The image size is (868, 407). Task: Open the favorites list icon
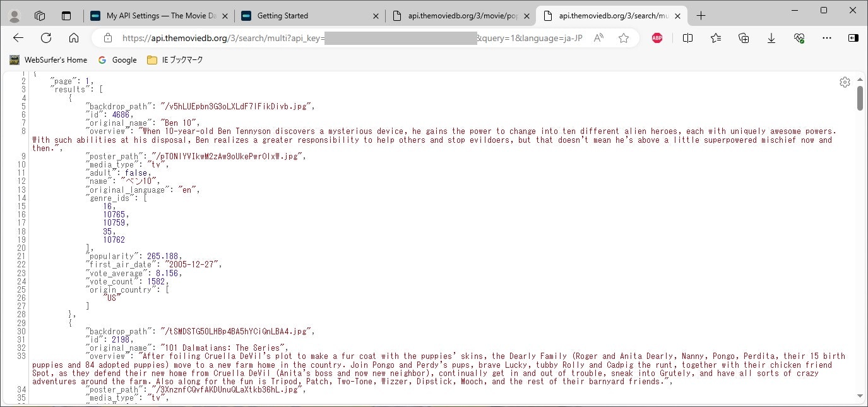click(716, 38)
